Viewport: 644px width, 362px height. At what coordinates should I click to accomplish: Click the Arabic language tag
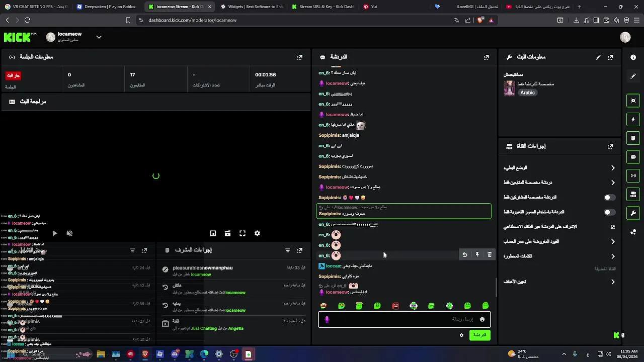(x=527, y=93)
